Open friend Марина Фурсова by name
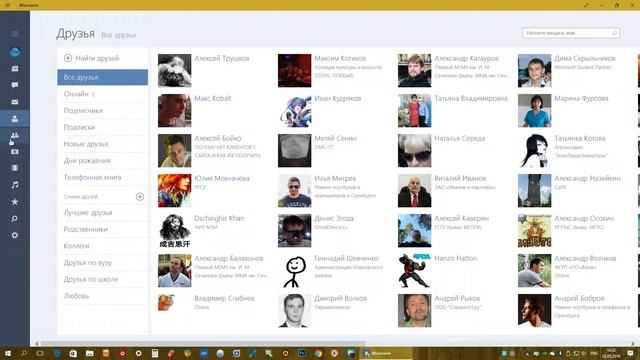 [581, 98]
